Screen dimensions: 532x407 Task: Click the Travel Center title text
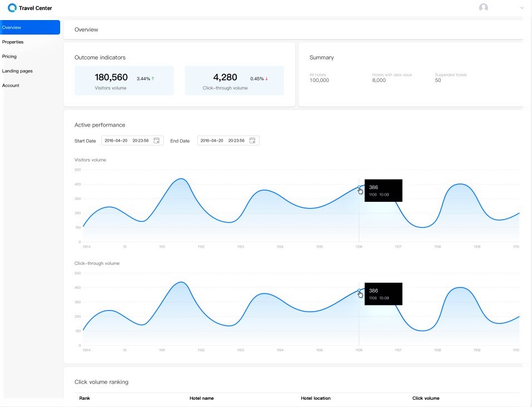click(x=35, y=8)
